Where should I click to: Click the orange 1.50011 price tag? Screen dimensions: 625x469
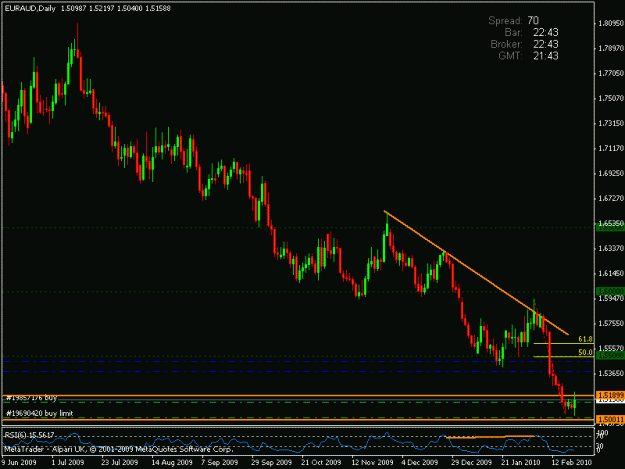pos(610,419)
